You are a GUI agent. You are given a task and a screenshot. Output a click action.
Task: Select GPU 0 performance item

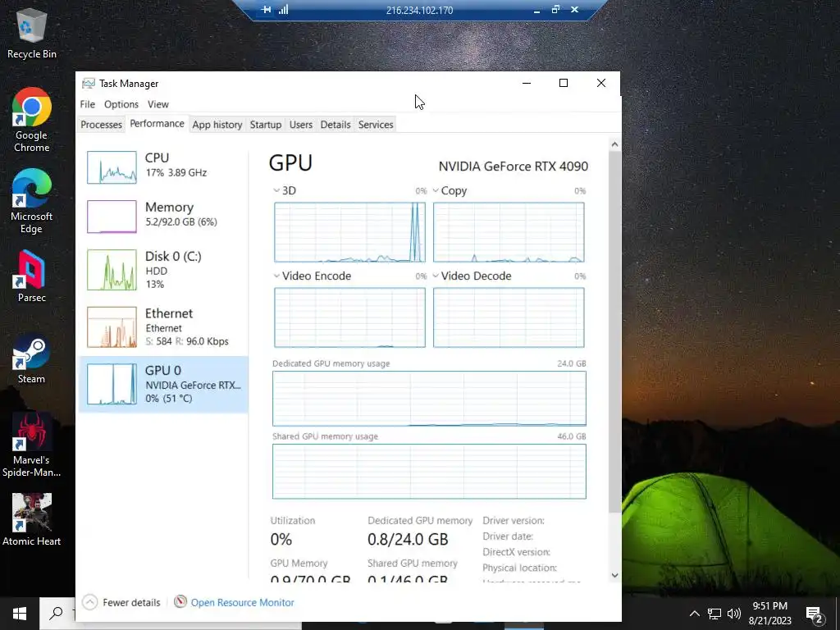click(x=163, y=384)
